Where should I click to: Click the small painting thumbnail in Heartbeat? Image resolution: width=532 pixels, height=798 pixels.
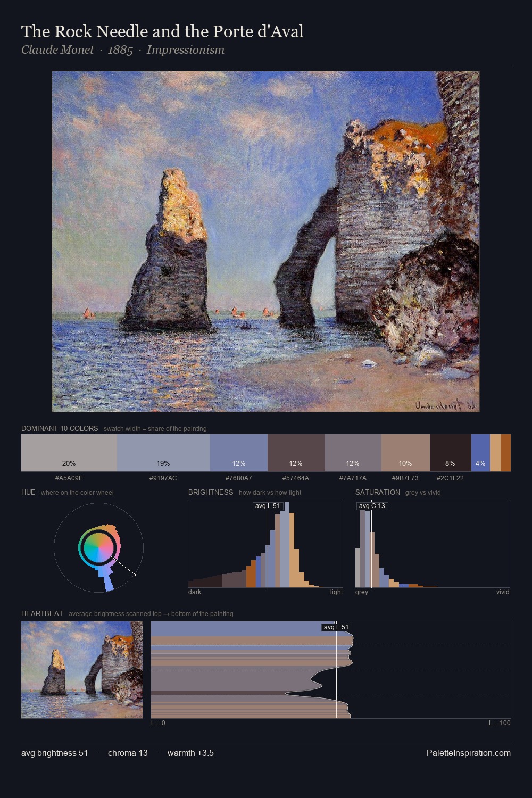point(82,670)
